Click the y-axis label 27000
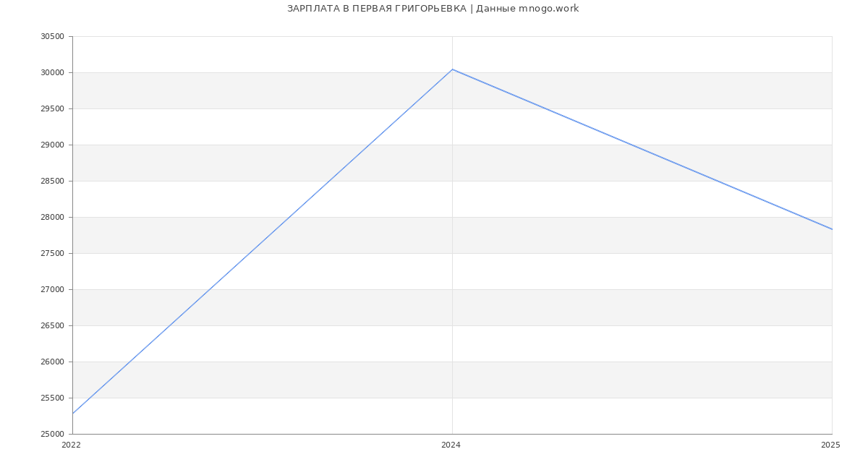This screenshot has width=868, height=470. tap(52, 290)
